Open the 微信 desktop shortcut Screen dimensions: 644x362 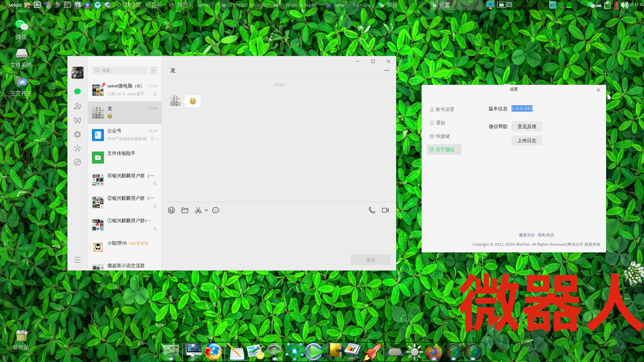tap(21, 29)
